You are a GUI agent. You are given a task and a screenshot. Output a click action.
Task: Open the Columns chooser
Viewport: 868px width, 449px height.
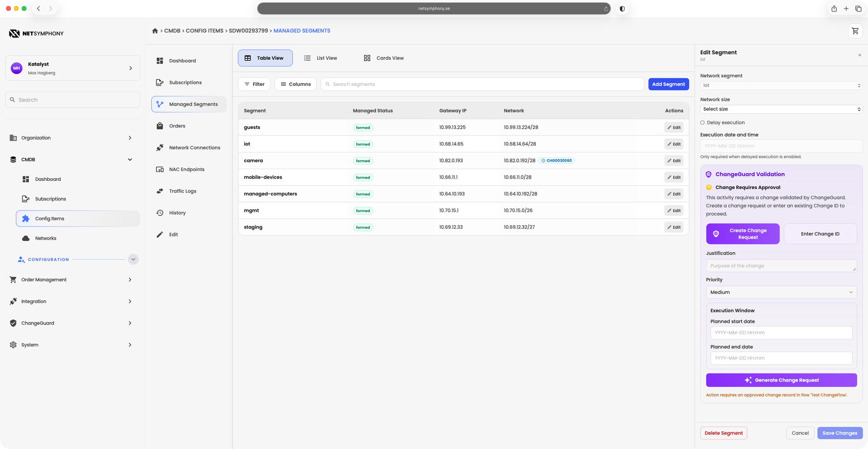[296, 84]
